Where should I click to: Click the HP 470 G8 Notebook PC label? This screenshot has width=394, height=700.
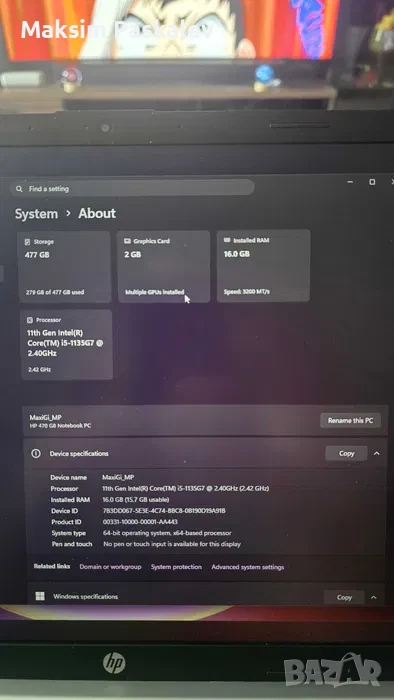click(x=60, y=426)
